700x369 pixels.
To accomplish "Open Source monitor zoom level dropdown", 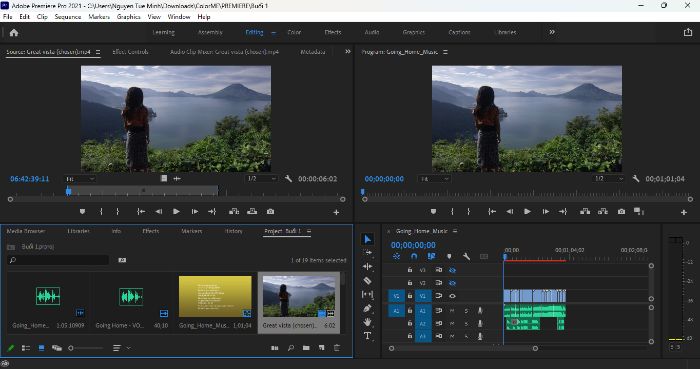I will coord(80,179).
